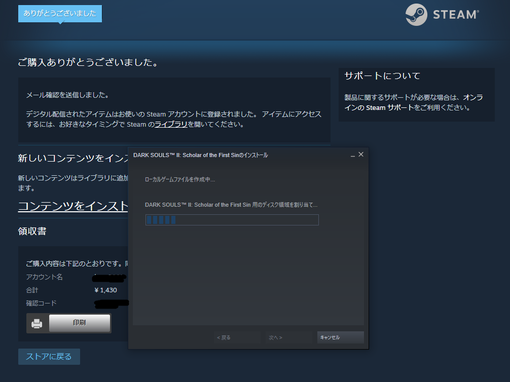This screenshot has width=510, height=382.
Task: Close the Dark Souls II install dialog
Action: pos(361,154)
